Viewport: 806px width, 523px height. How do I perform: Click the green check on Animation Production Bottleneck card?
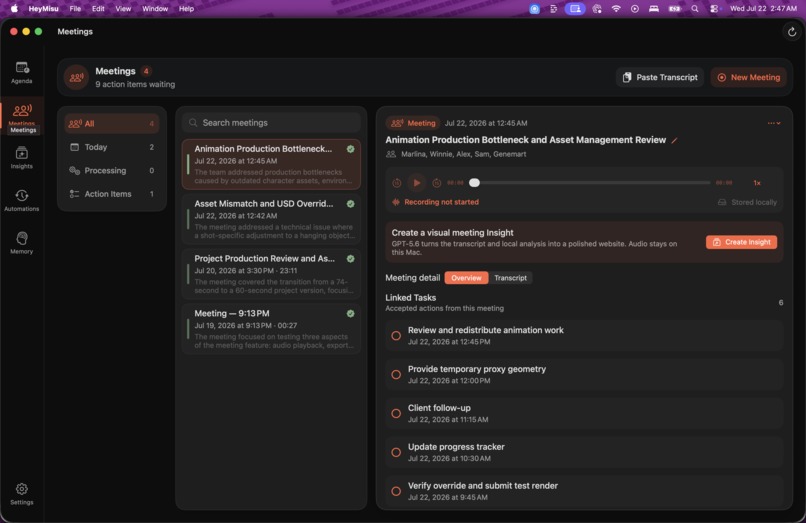351,149
